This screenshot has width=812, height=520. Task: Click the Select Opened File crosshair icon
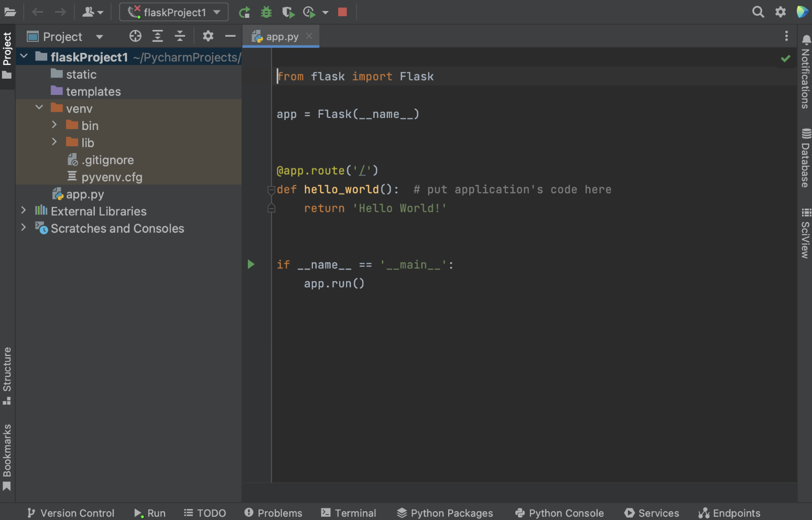(x=135, y=36)
